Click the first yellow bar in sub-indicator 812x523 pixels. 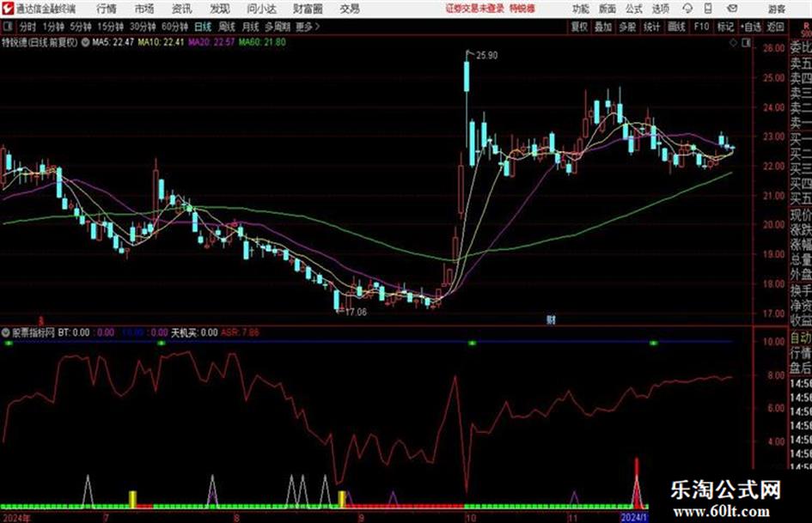coord(132,499)
